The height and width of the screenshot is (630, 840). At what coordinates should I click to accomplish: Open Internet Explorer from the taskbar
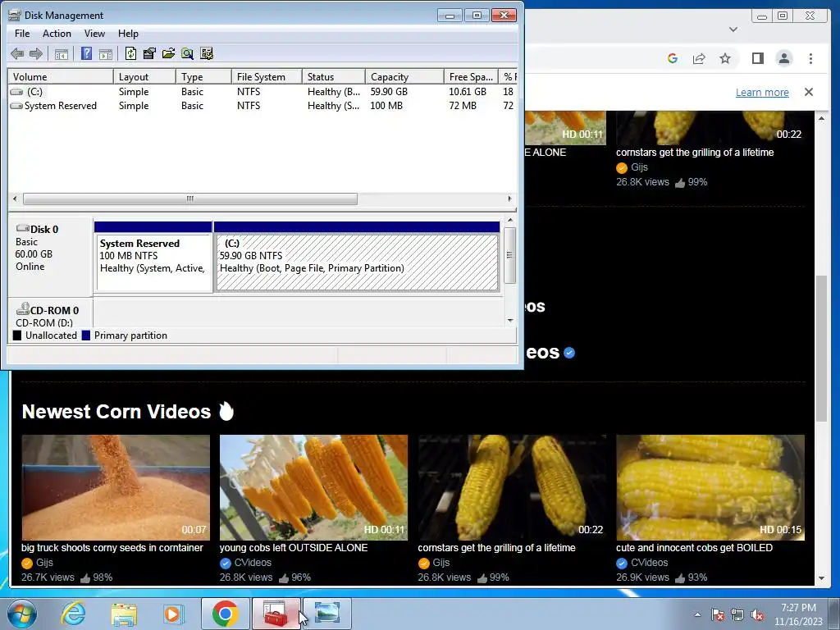(73, 614)
